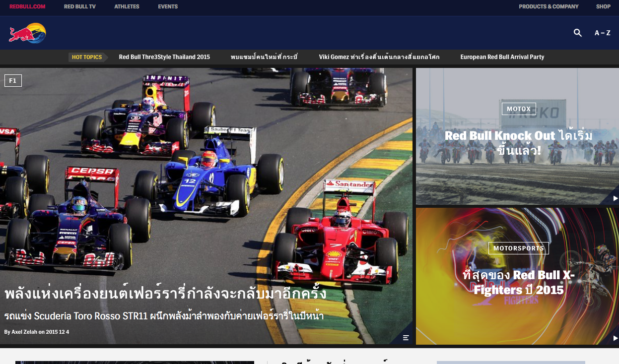Image resolution: width=619 pixels, height=364 pixels.
Task: Go to REDBULL.COM in top bar
Action: point(27,6)
